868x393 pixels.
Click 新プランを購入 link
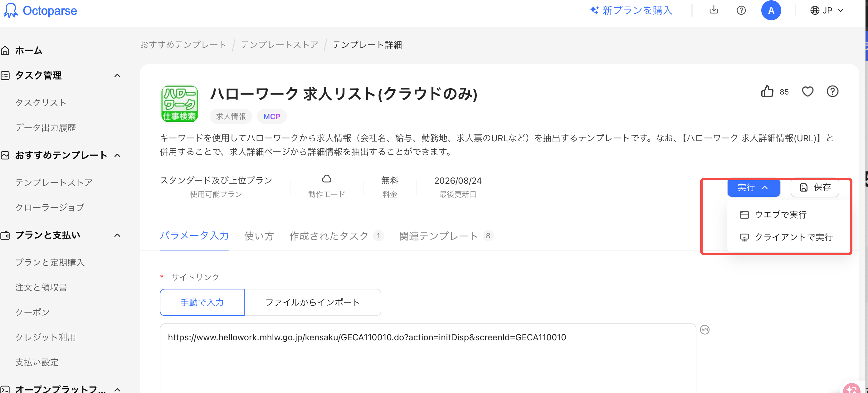coord(637,10)
